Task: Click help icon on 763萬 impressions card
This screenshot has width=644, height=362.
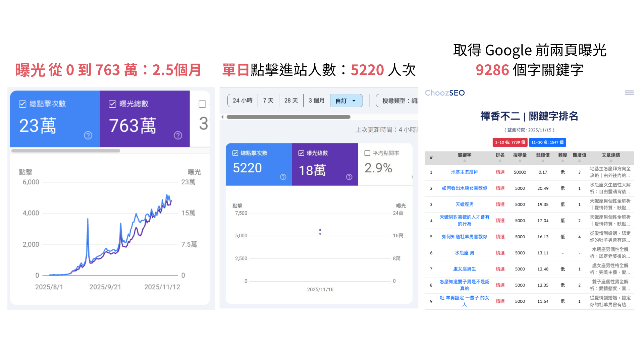Action: coord(178,135)
